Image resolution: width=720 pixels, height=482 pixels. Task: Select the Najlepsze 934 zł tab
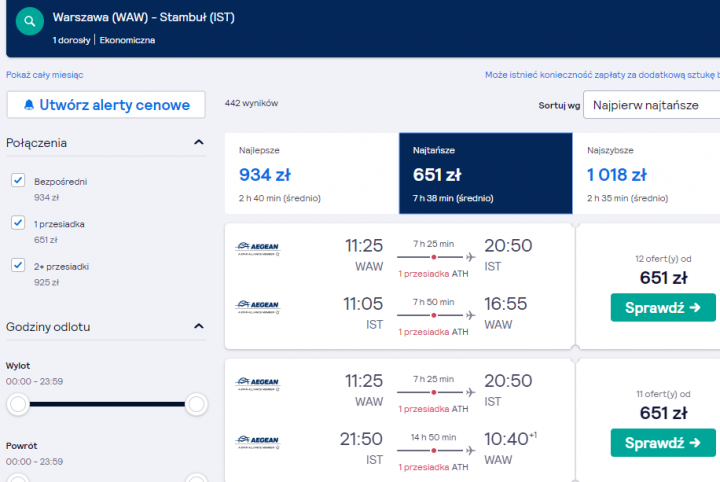point(311,173)
